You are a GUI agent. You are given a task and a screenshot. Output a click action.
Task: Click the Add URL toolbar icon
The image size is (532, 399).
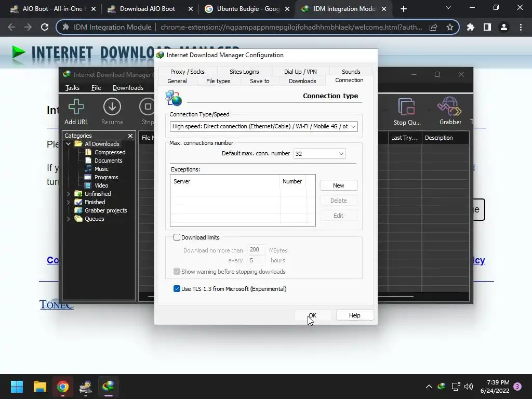pos(76,111)
